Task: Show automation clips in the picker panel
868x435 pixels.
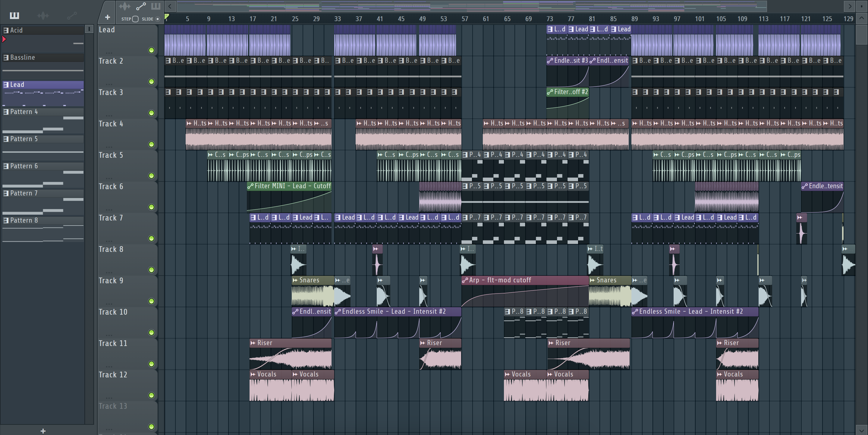Action: [x=72, y=15]
